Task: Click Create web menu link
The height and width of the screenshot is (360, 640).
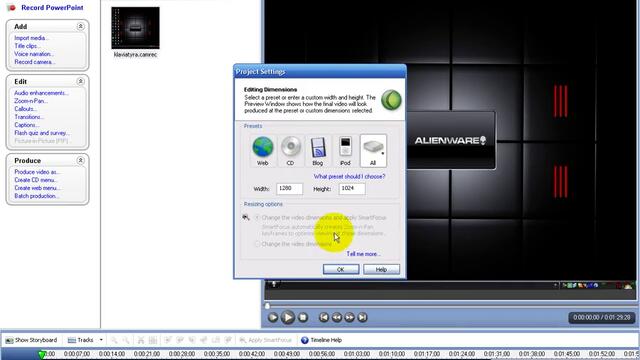Action: tap(37, 188)
